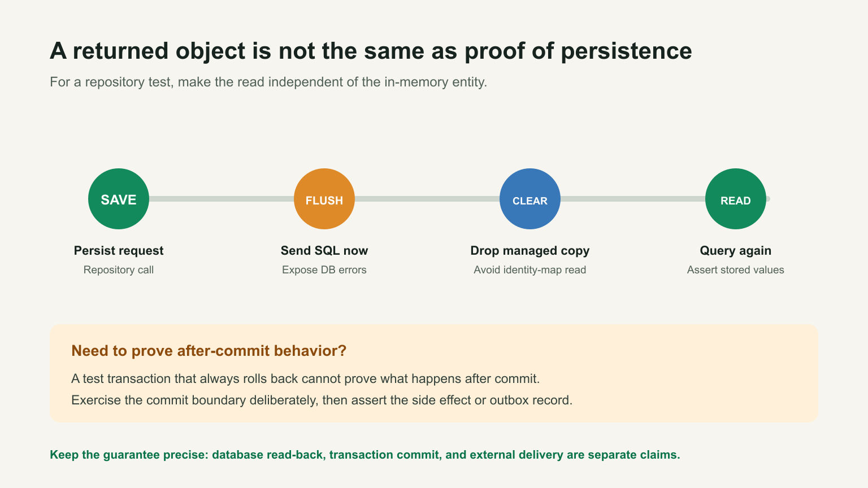Click the sentence about test transaction rolling back
This screenshot has height=488, width=868.
tap(306, 378)
